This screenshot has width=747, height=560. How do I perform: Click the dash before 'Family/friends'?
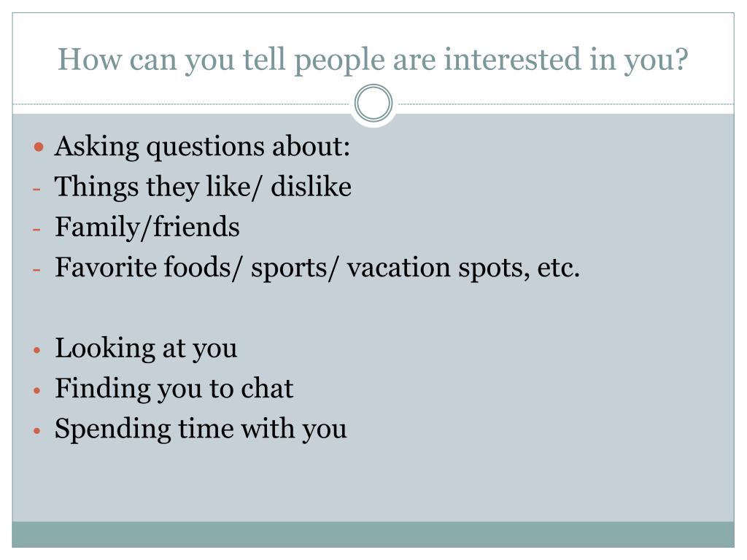pyautogui.click(x=36, y=230)
